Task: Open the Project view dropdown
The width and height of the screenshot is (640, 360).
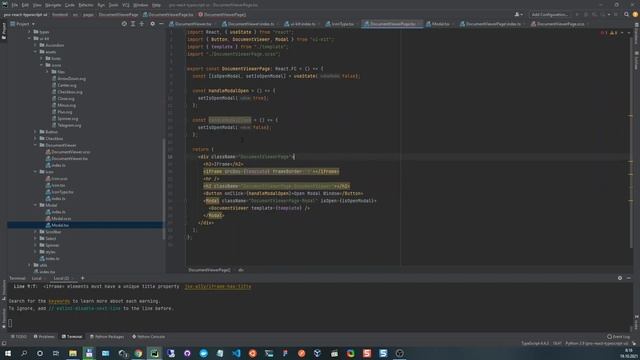Action: point(22,24)
